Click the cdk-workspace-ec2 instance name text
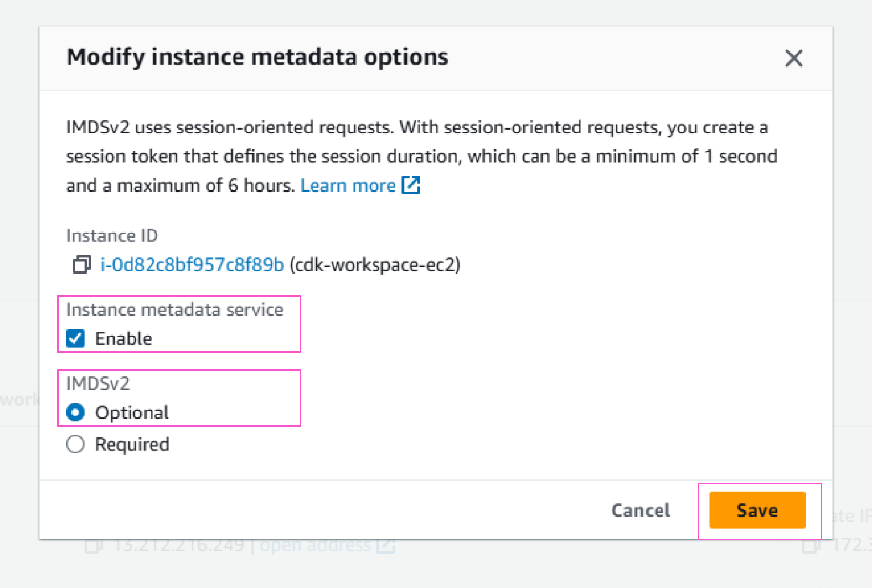 point(375,265)
